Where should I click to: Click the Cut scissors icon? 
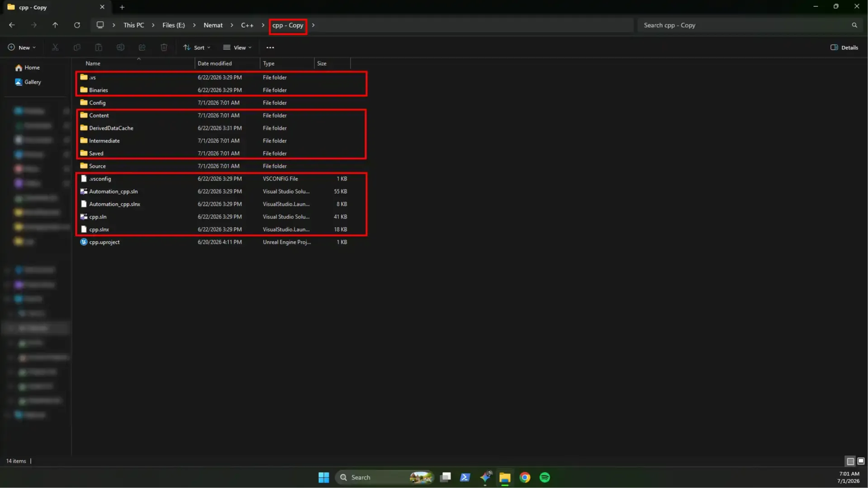pyautogui.click(x=55, y=47)
